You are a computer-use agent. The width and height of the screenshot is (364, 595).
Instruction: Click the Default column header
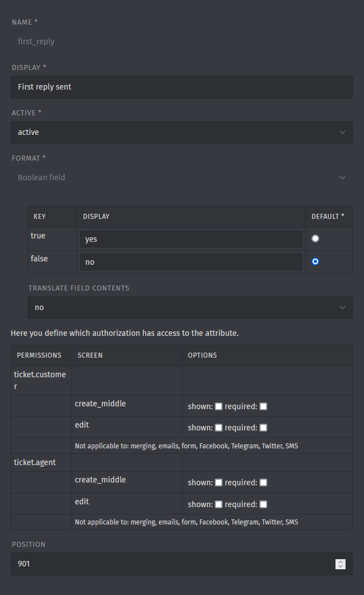(x=328, y=217)
